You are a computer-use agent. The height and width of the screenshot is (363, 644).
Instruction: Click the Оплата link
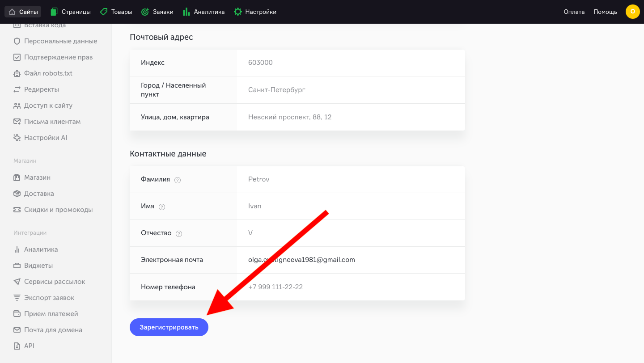click(x=574, y=12)
